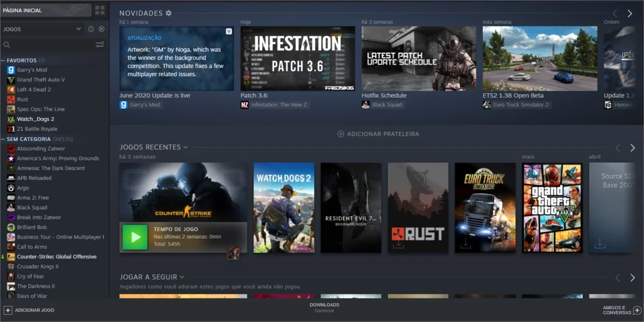Open advanced filter sliders icon

100,45
